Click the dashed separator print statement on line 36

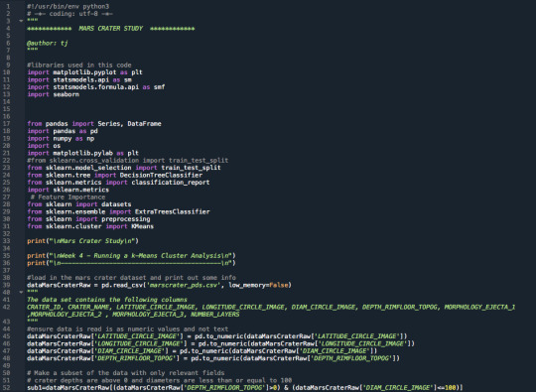(x=131, y=263)
